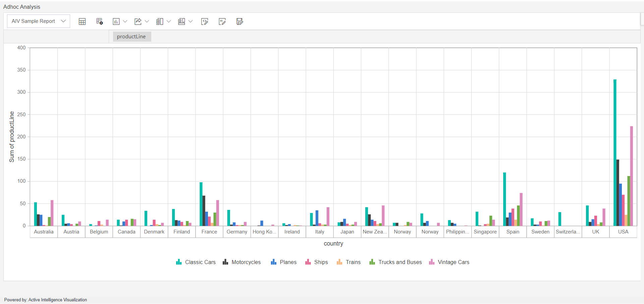Click France Classic Cars teal bar
Viewport: 644px width, 304px height.
pyautogui.click(x=201, y=204)
